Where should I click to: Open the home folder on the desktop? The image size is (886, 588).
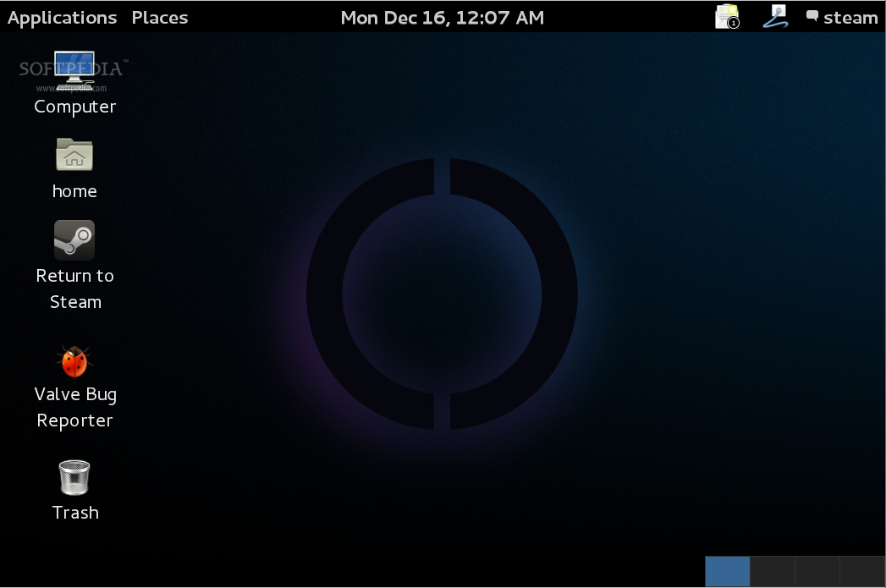74,156
